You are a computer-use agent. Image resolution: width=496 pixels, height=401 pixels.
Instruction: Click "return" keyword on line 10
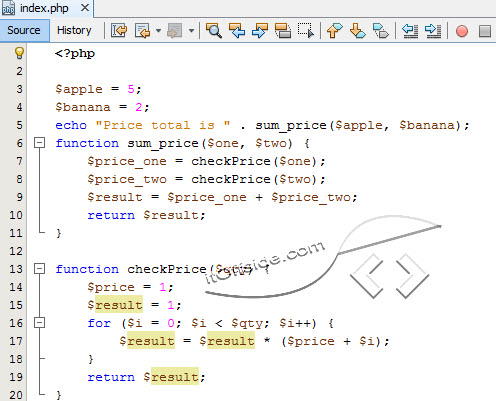111,215
